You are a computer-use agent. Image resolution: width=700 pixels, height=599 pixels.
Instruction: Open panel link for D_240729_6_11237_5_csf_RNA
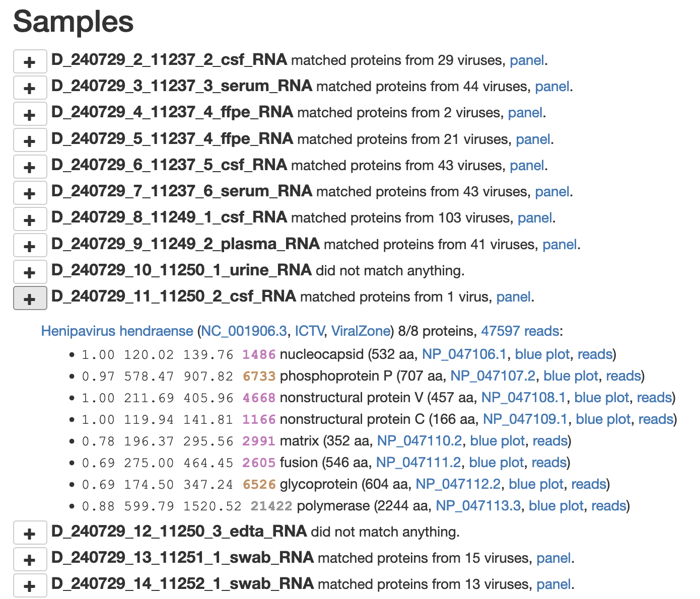pyautogui.click(x=527, y=166)
